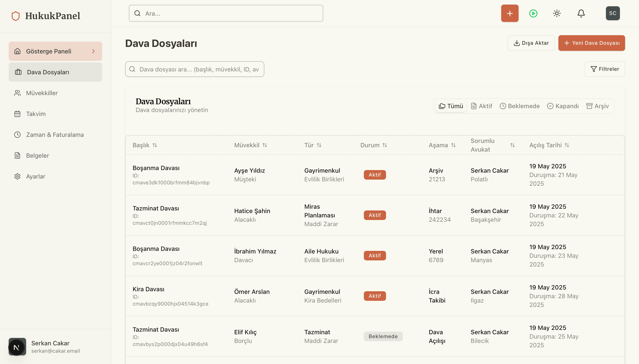Screen dimensions: 639x364
Task: Expand the Gösterge Paneli chevron
Action: pos(93,51)
